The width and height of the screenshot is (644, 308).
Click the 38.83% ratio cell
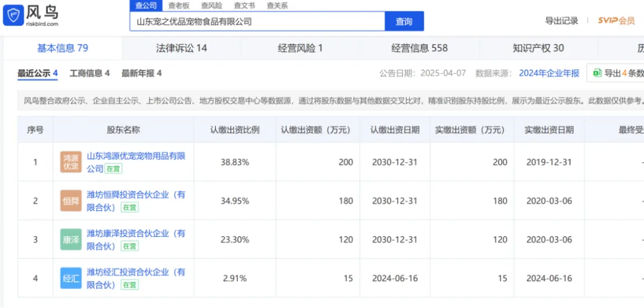pos(234,162)
